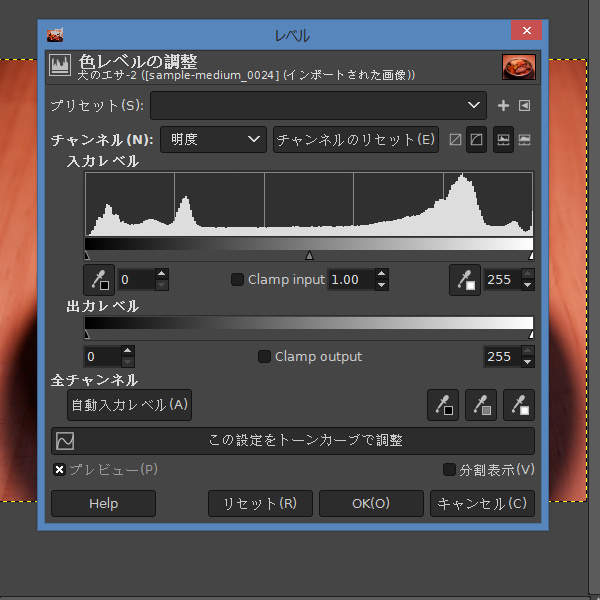
Task: Click the output white point slider handle
Action: 531,335
